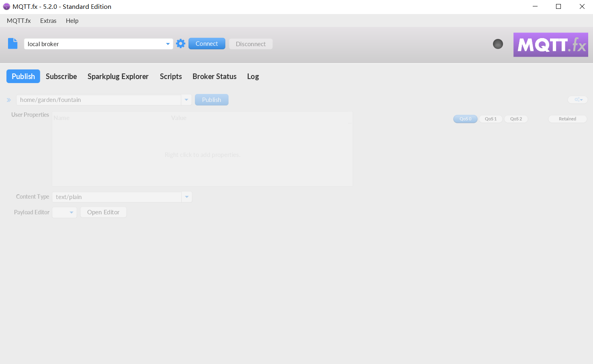The image size is (593, 364).
Task: Expand the local broker profile dropdown
Action: click(168, 44)
